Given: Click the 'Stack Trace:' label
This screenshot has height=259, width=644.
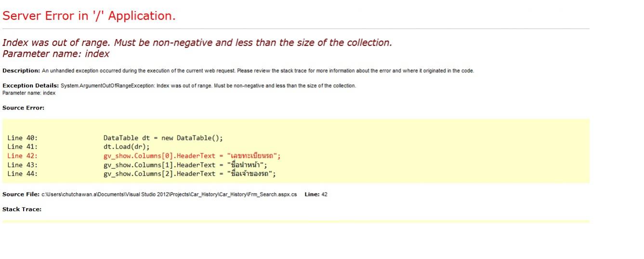Looking at the screenshot, I should 22,209.
